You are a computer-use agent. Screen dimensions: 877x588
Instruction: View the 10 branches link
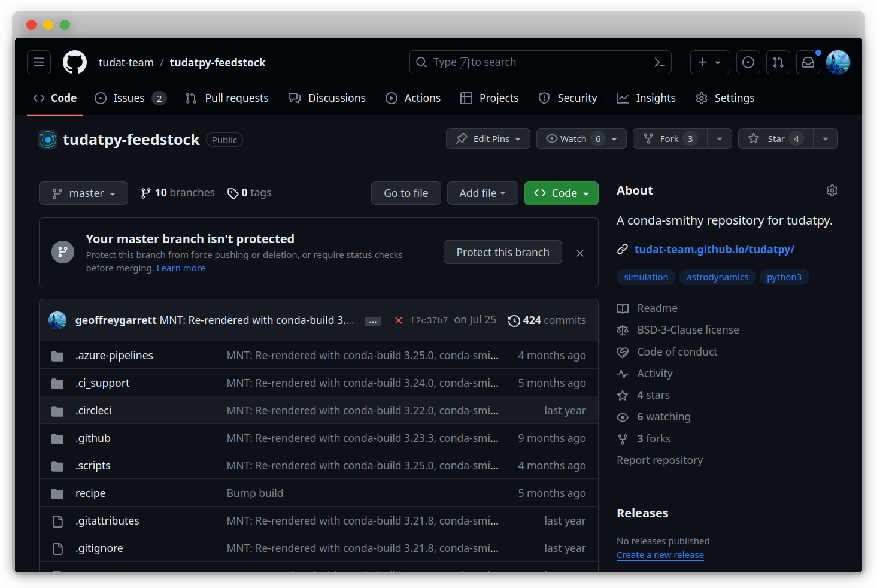tap(178, 193)
